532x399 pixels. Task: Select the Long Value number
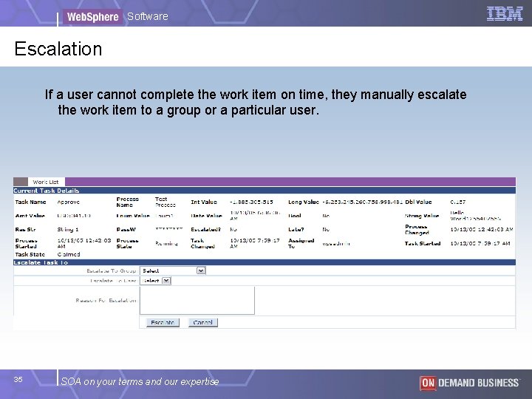point(362,202)
